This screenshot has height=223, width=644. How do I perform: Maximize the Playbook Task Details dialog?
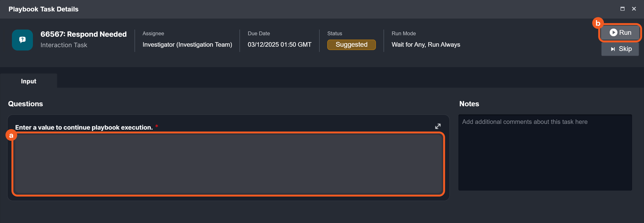[622, 9]
